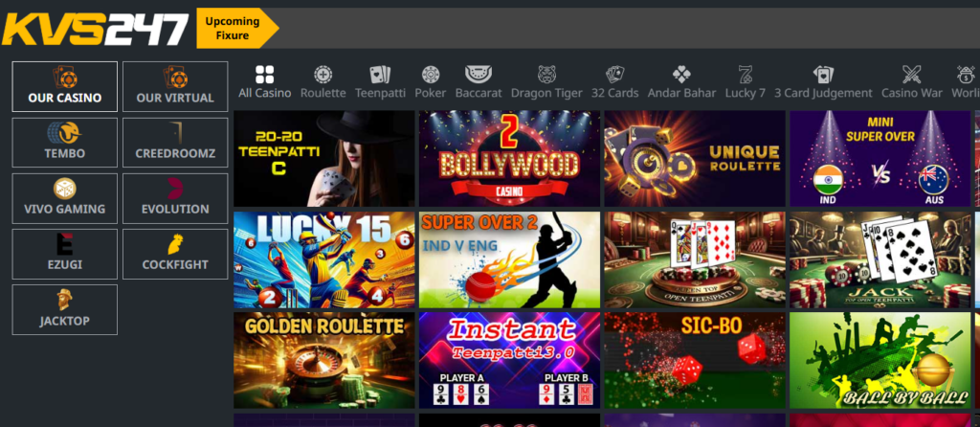Launch the Golden Roulette game
Image resolution: width=980 pixels, height=427 pixels.
(324, 361)
